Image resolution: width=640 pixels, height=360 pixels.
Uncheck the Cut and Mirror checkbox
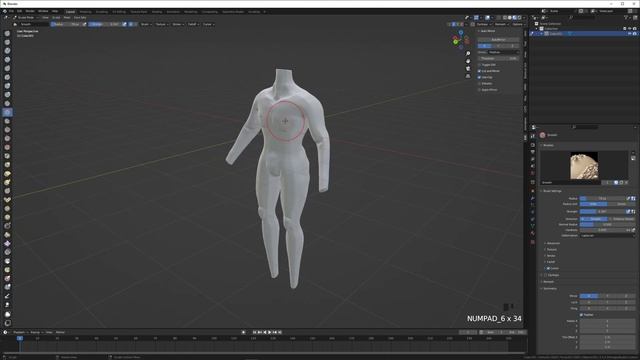(479, 71)
